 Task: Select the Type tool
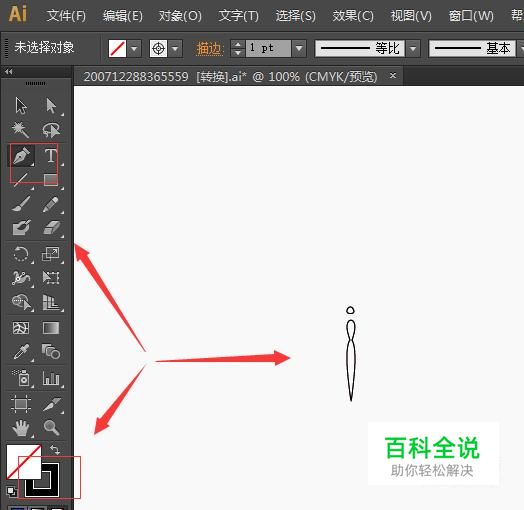tap(51, 156)
